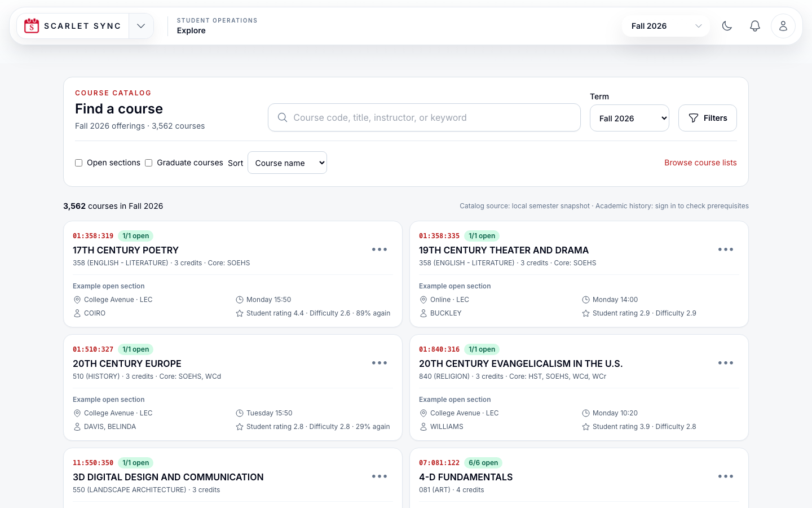This screenshot has height=508, width=812.
Task: Toggle dark mode with the moon icon
Action: [x=727, y=26]
